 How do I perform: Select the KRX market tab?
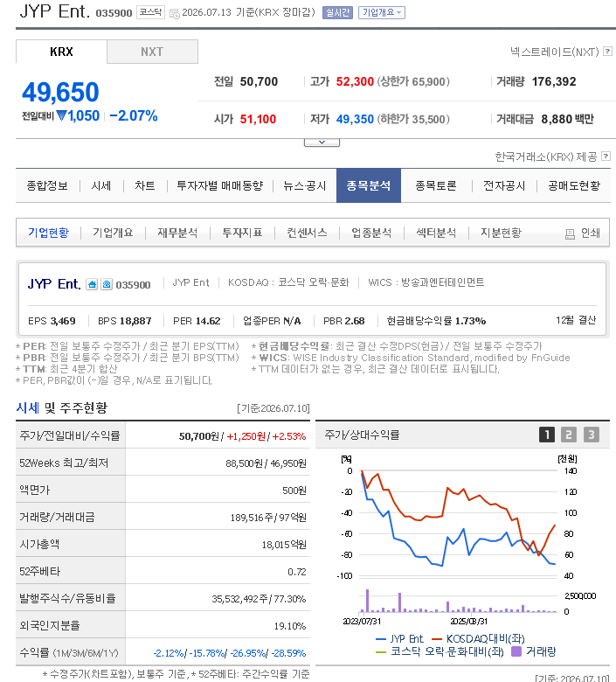point(61,52)
